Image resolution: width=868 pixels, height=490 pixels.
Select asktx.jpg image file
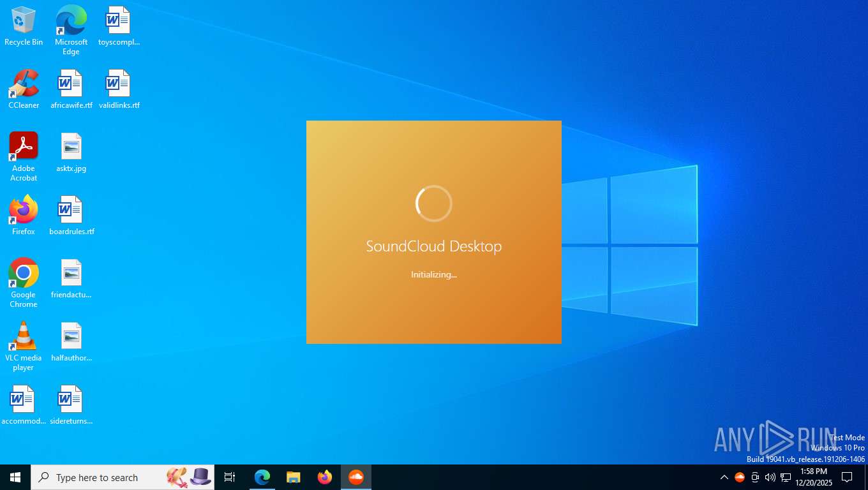coord(71,152)
